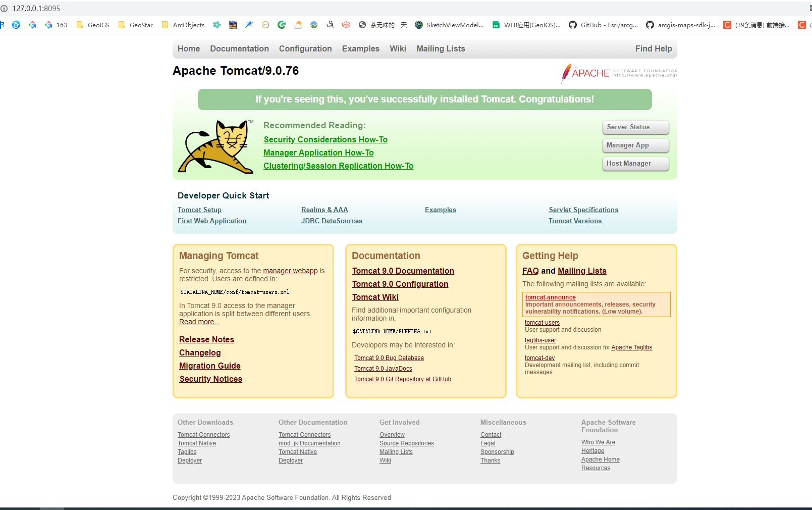Open the First Web Application link
Viewport: 812px width, 510px height.
tap(212, 221)
